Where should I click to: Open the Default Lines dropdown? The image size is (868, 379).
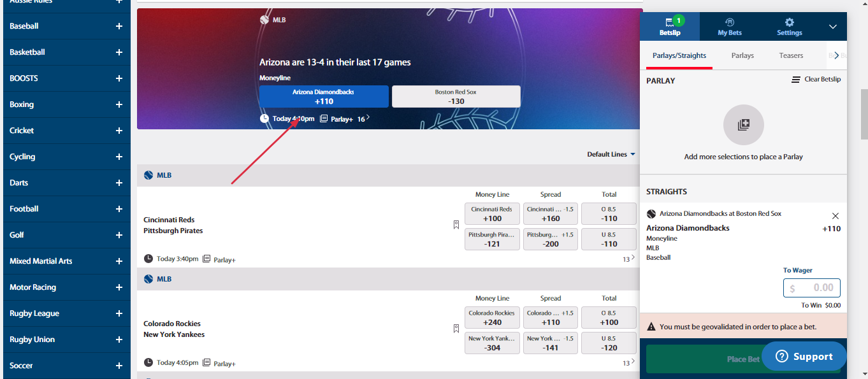click(611, 154)
